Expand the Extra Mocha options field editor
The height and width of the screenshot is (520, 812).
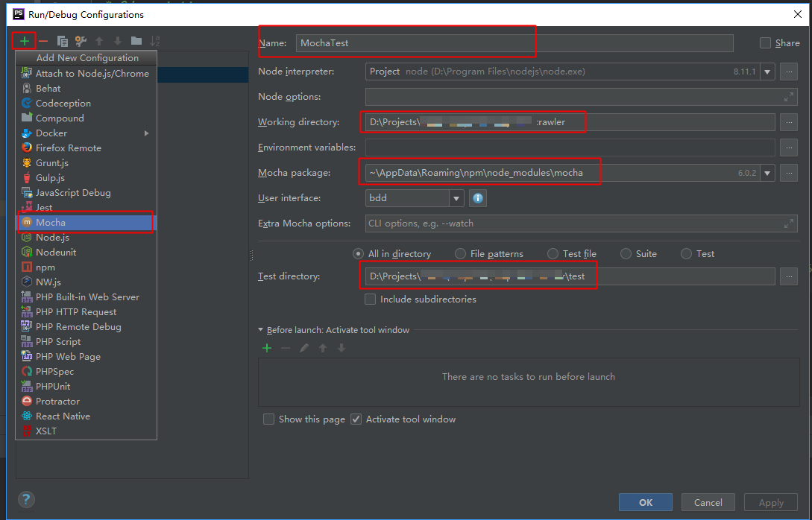pos(789,223)
